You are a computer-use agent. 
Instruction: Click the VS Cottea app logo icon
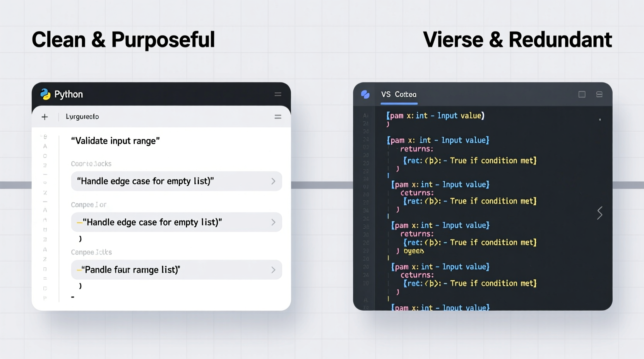[365, 94]
